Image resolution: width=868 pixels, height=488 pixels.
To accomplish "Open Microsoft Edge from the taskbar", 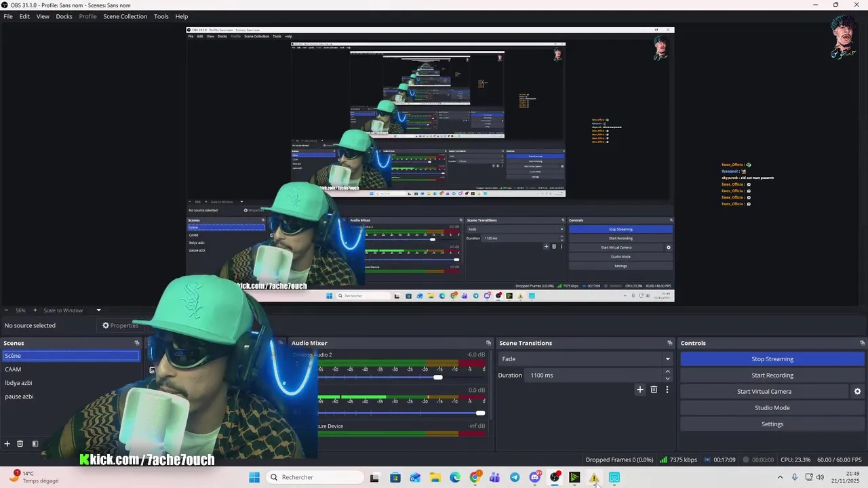I will (x=455, y=478).
